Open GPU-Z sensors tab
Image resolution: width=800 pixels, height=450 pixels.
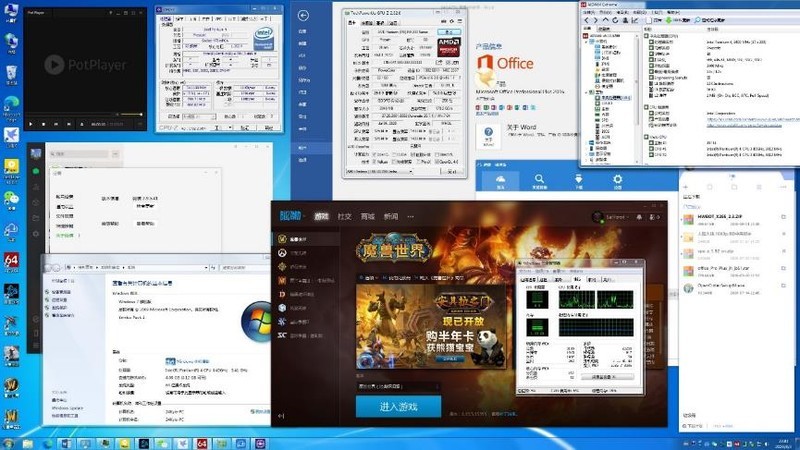[366, 23]
